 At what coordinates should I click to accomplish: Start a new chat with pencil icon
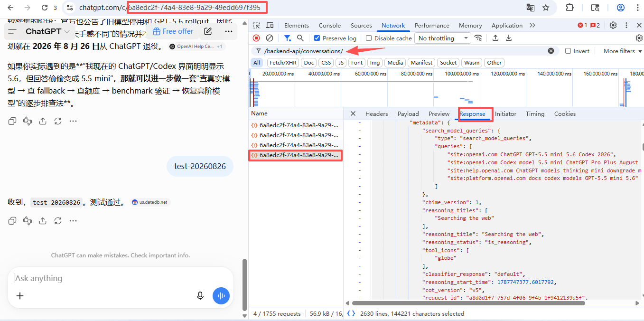point(208,31)
